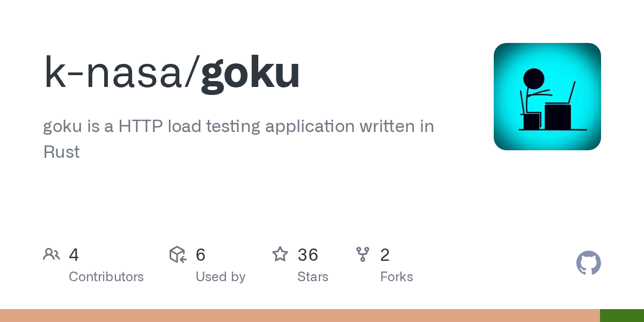Click the Contributors label
Screen dimensions: 644x322
tap(106, 277)
